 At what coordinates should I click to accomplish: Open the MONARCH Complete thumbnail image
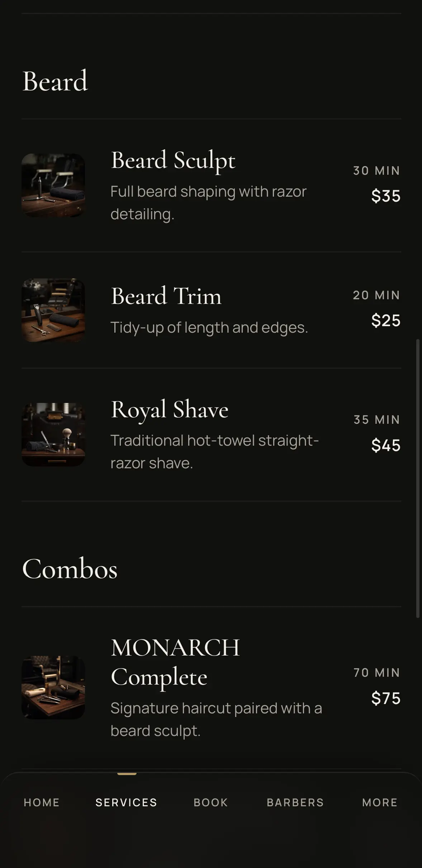pos(53,688)
